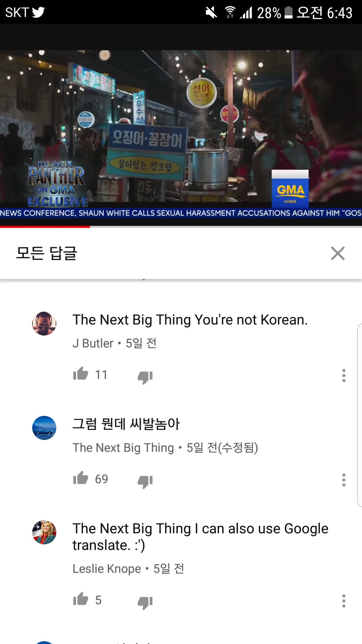Viewport: 362px width, 644px height.
Task: Tap the Twitter notification icon in status bar
Action: [38, 12]
